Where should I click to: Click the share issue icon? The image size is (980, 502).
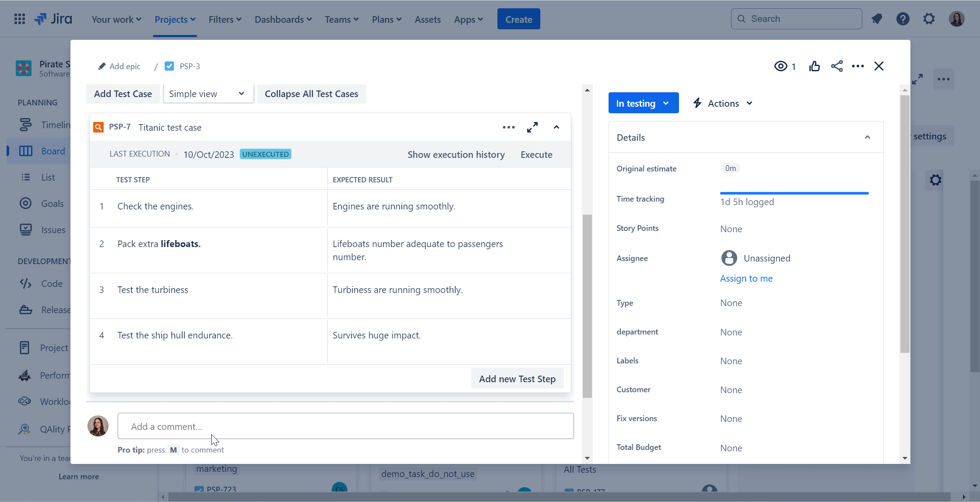[x=836, y=66]
